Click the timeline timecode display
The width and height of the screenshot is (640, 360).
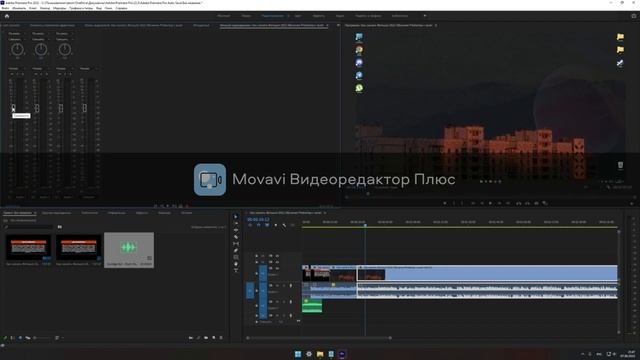pyautogui.click(x=258, y=219)
